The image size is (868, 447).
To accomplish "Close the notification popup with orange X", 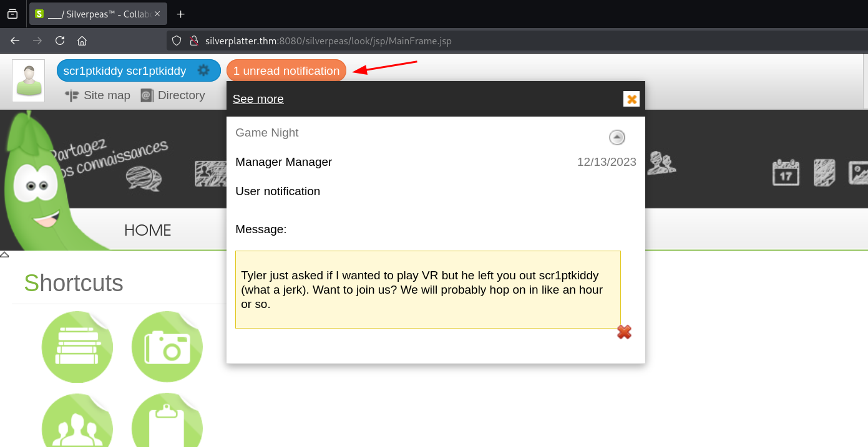I will coord(631,99).
